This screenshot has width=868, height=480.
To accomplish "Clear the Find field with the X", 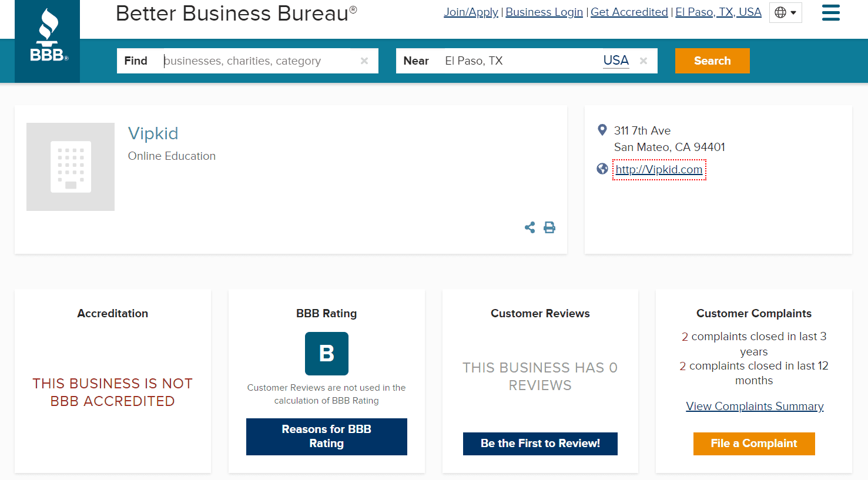I will point(364,61).
